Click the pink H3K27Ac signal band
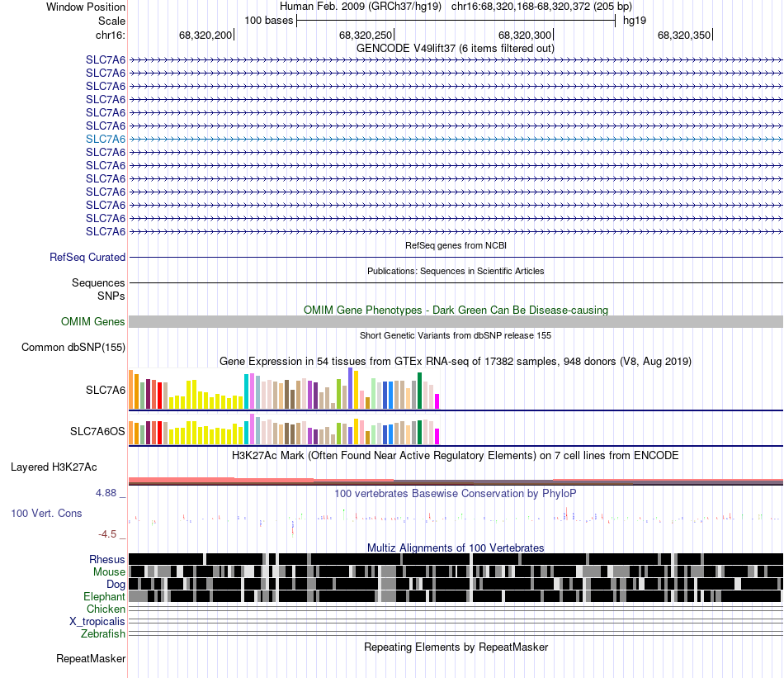 pyautogui.click(x=456, y=481)
